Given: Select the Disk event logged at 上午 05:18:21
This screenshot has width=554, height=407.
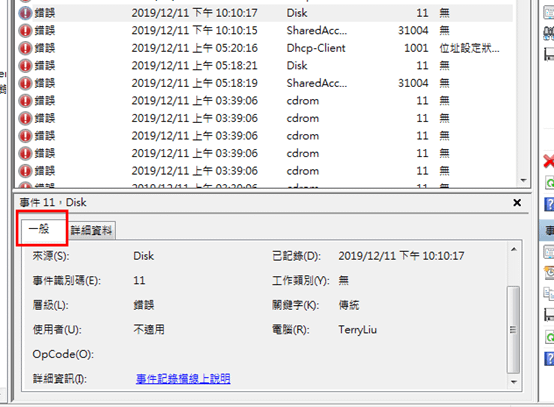Looking at the screenshot, I should [265, 66].
